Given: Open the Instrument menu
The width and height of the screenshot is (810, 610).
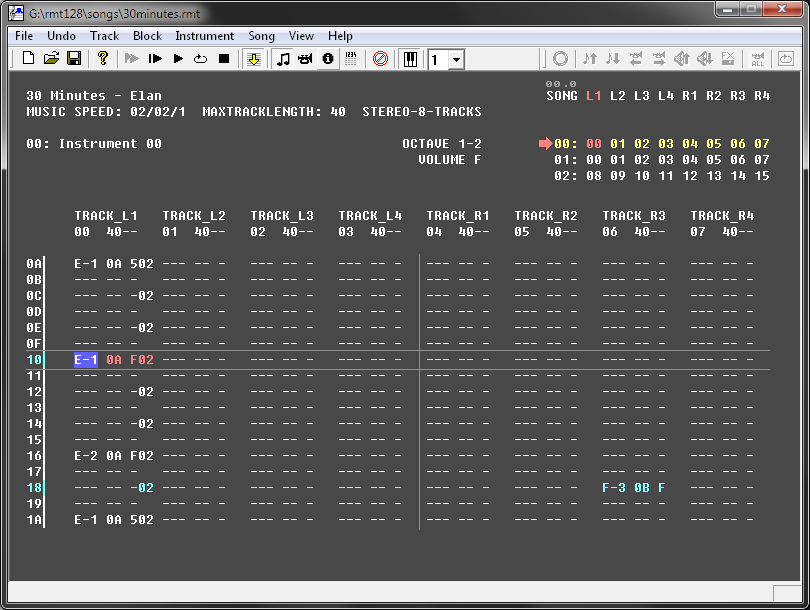Looking at the screenshot, I should point(204,35).
